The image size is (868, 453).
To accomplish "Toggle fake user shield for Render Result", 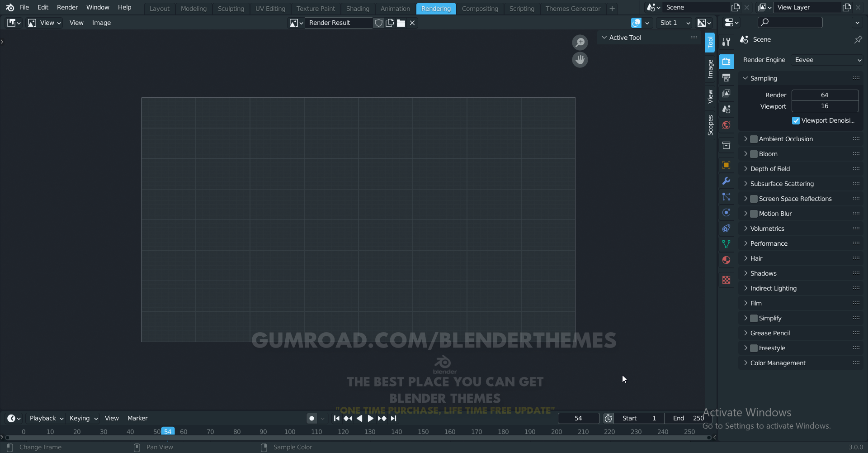I will tap(379, 23).
